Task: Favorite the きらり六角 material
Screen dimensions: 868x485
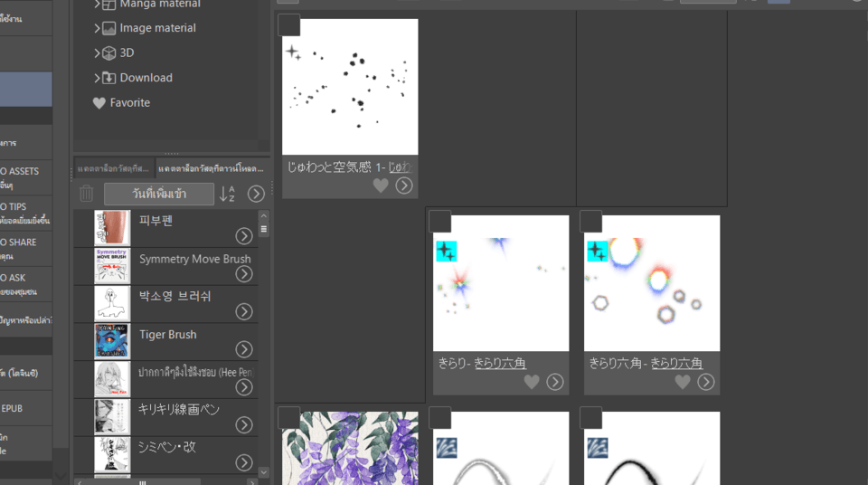Action: 683,382
